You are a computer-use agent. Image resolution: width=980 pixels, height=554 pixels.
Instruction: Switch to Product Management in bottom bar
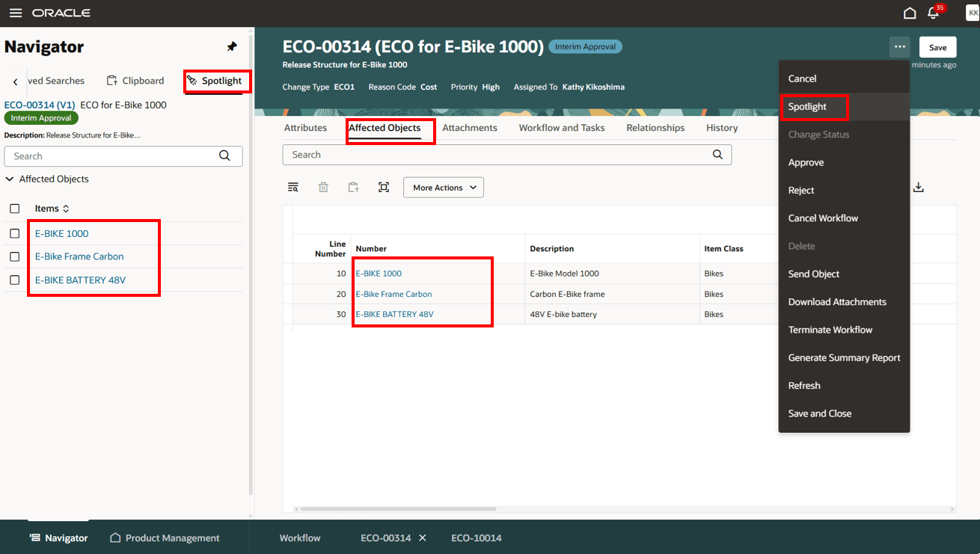[x=165, y=538]
